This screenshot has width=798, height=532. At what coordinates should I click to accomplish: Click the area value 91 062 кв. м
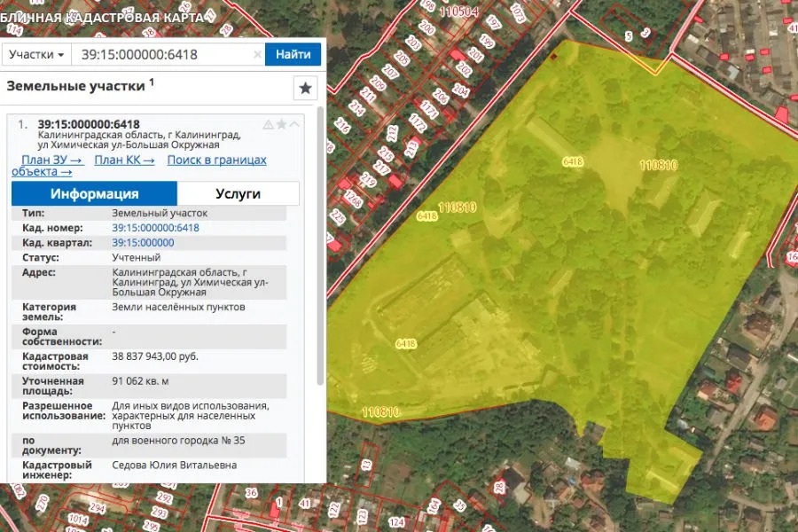(140, 380)
